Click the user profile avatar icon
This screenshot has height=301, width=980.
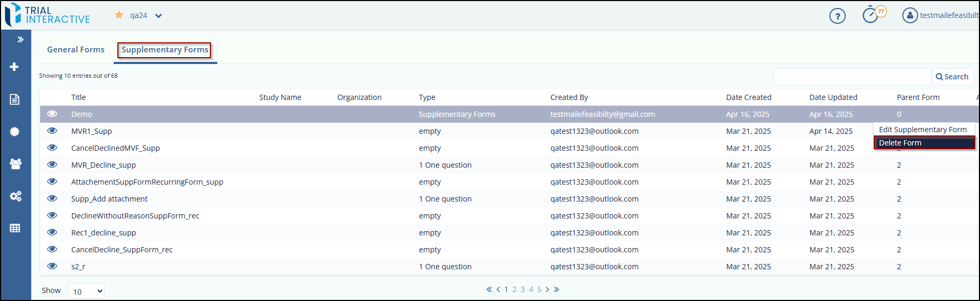click(910, 15)
